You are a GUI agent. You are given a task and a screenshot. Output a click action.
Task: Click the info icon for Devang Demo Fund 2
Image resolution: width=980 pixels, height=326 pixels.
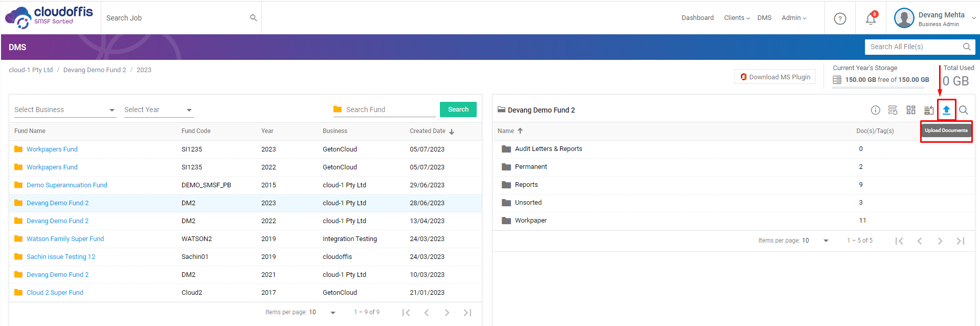click(x=876, y=110)
